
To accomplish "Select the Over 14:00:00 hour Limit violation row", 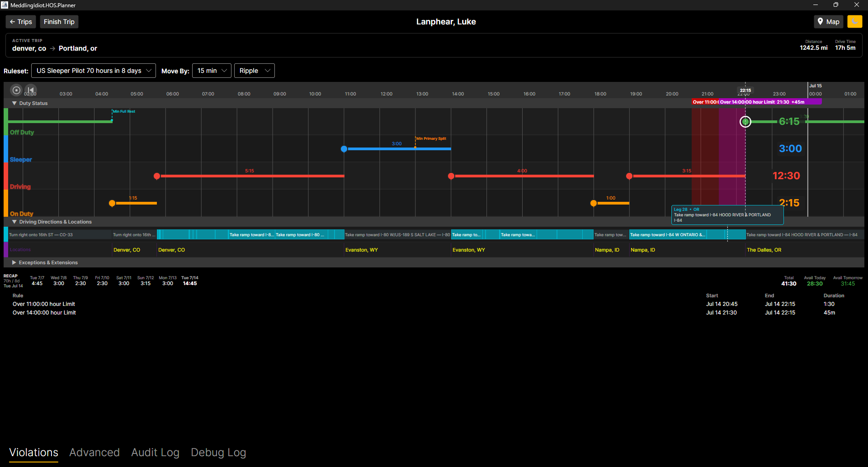I will (x=434, y=313).
